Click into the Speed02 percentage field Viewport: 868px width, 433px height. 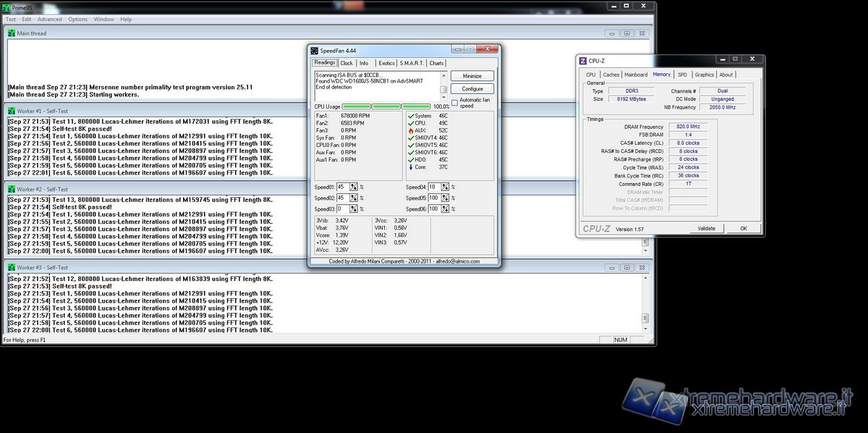pos(343,198)
